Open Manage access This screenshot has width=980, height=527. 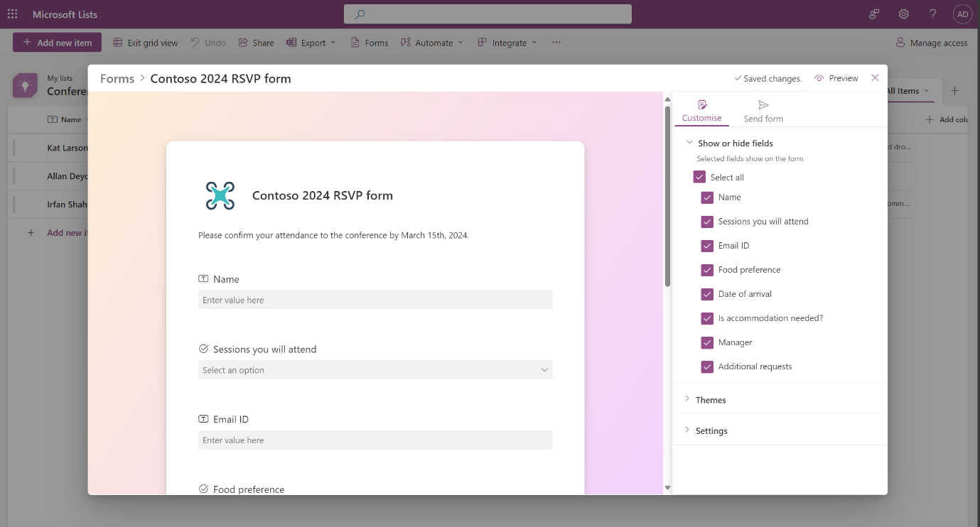(x=932, y=43)
